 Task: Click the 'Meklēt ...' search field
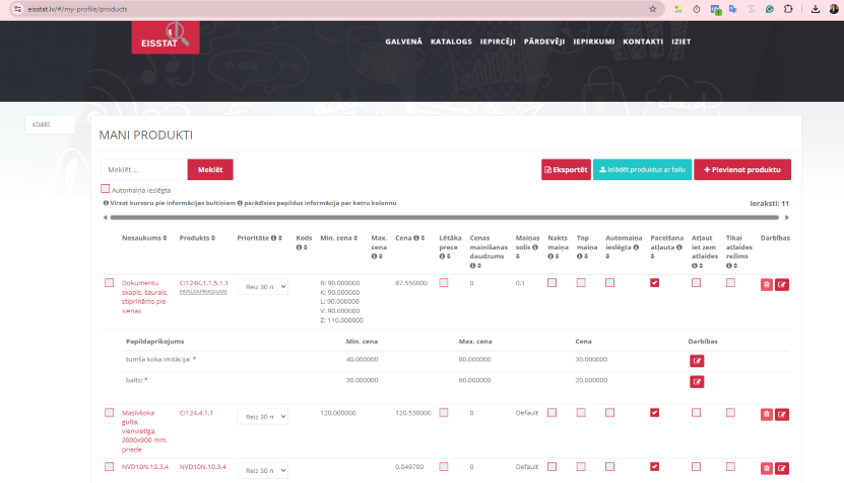pyautogui.click(x=144, y=170)
